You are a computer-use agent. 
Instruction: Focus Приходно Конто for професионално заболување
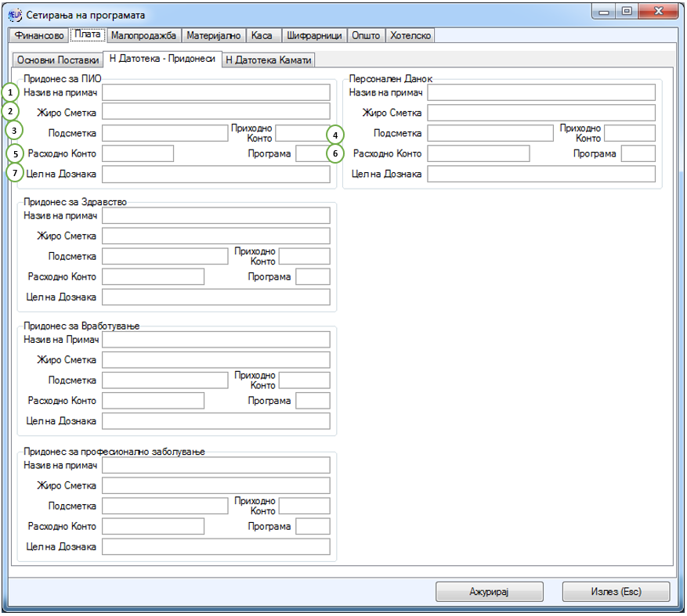click(x=305, y=506)
